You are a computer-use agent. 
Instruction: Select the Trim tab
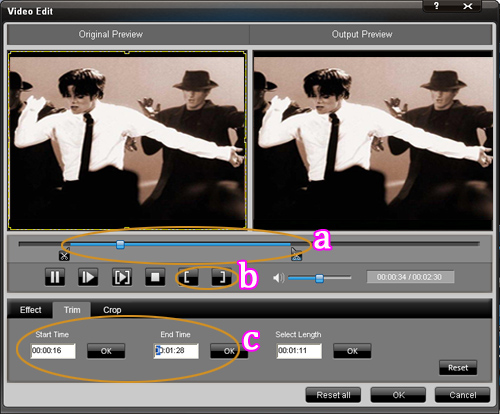[72, 310]
